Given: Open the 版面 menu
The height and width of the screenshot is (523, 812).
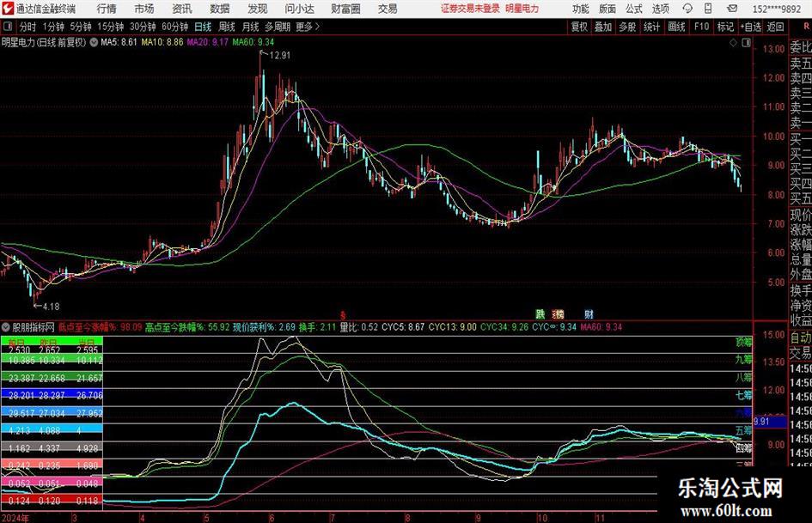Looking at the screenshot, I should (607, 9).
